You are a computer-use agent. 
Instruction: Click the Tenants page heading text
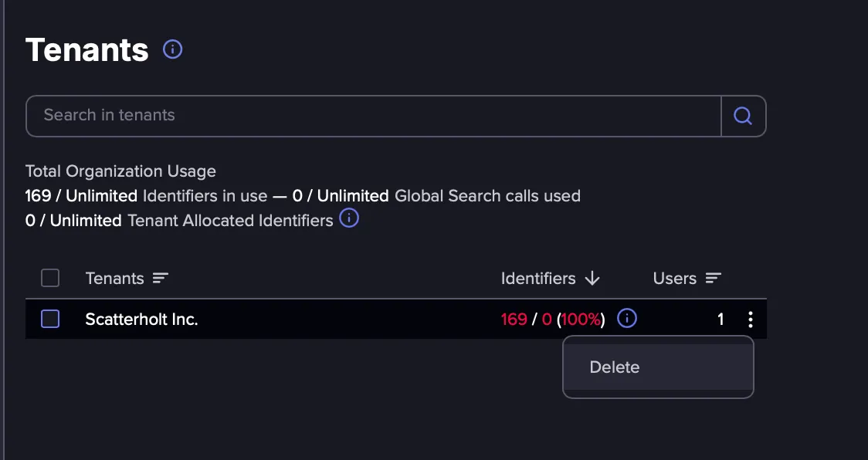(87, 50)
